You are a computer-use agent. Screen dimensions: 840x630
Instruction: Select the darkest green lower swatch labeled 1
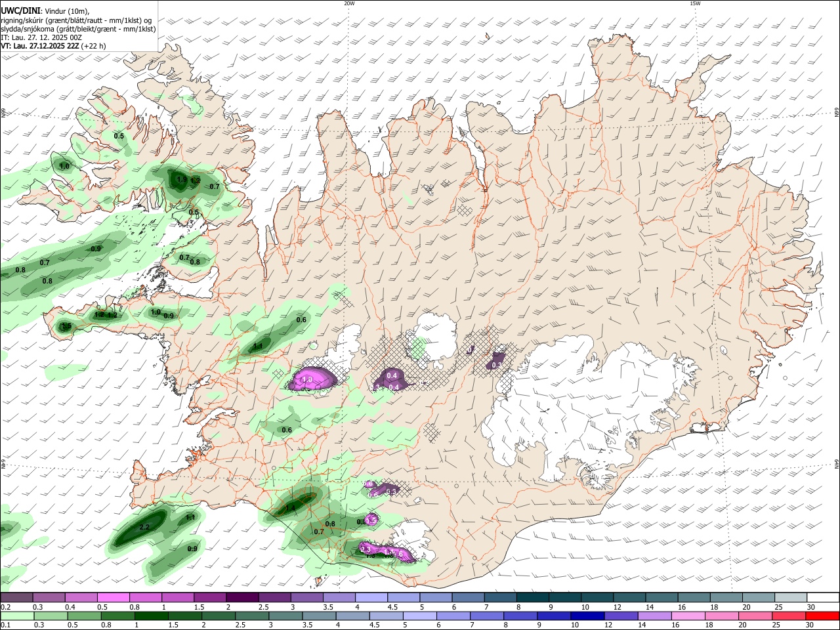[151, 616]
